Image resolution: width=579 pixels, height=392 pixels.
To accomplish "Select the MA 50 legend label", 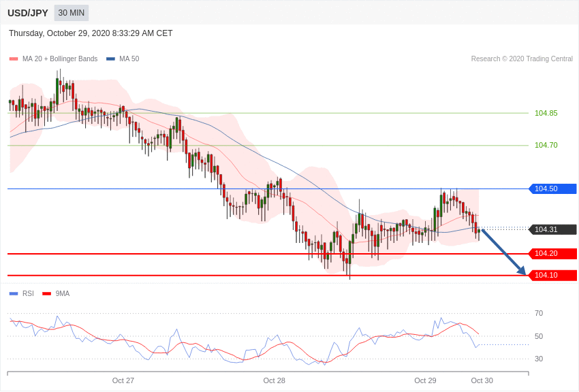I will coord(129,59).
